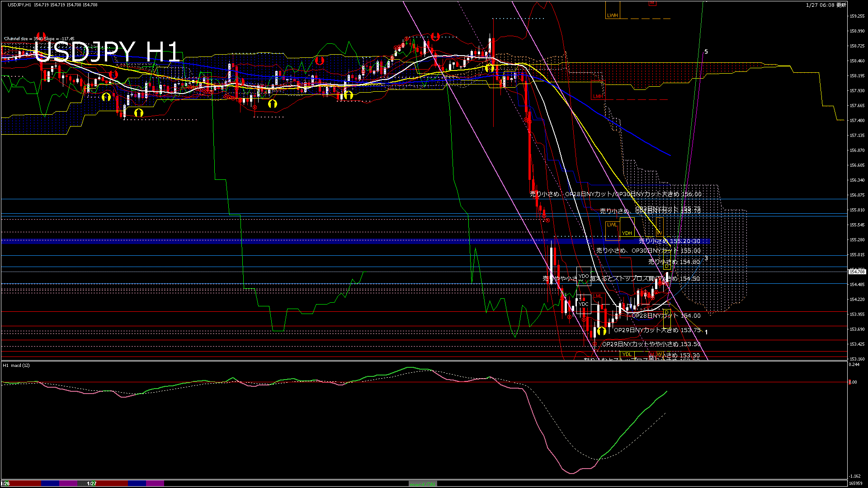The height and width of the screenshot is (488, 868).
Task: Toggle the yellow D marker box near 155.00
Action: [x=667, y=266]
